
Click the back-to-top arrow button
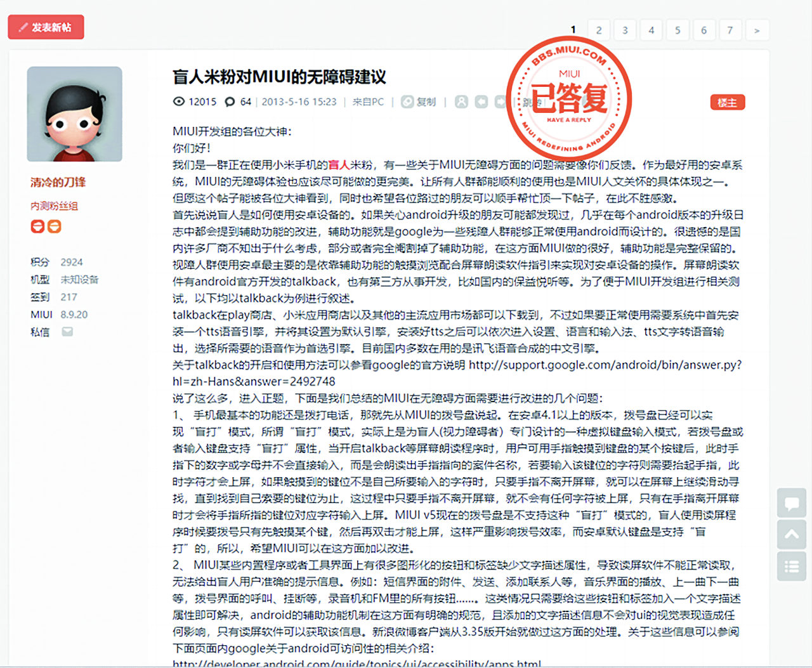pyautogui.click(x=792, y=535)
